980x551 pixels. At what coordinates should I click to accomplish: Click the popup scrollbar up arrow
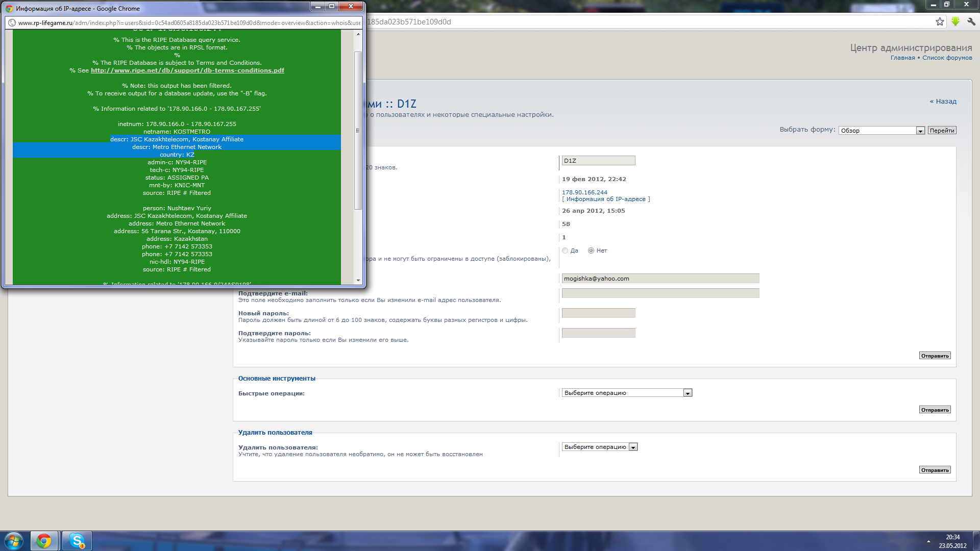point(358,34)
